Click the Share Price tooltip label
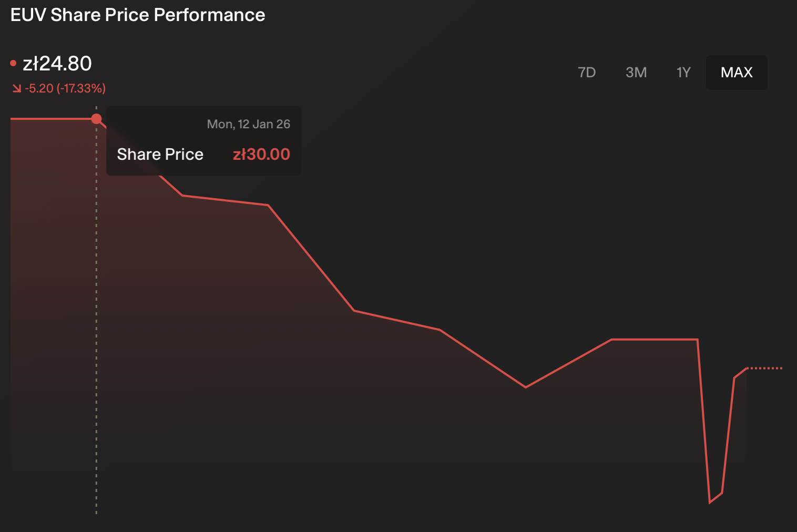 click(160, 154)
